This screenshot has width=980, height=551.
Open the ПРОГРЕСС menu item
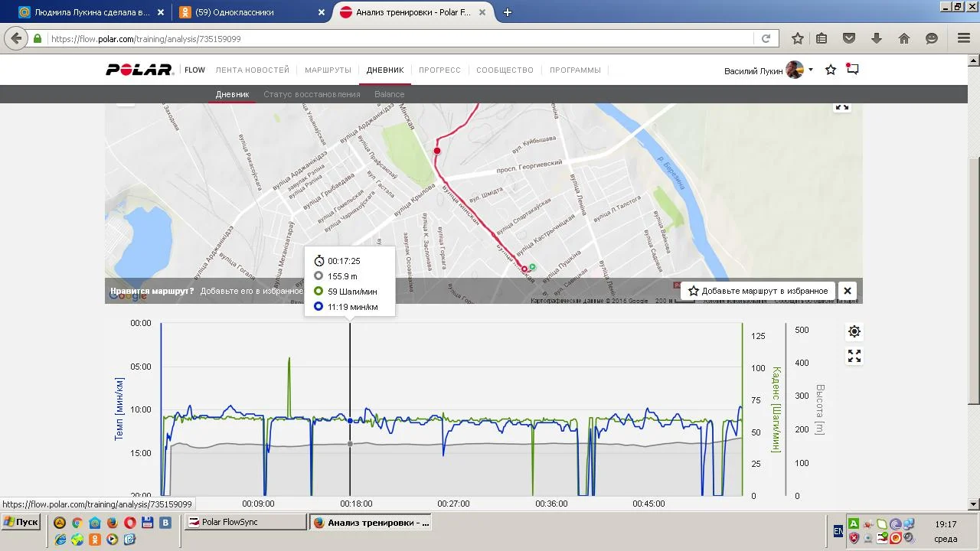pyautogui.click(x=439, y=70)
